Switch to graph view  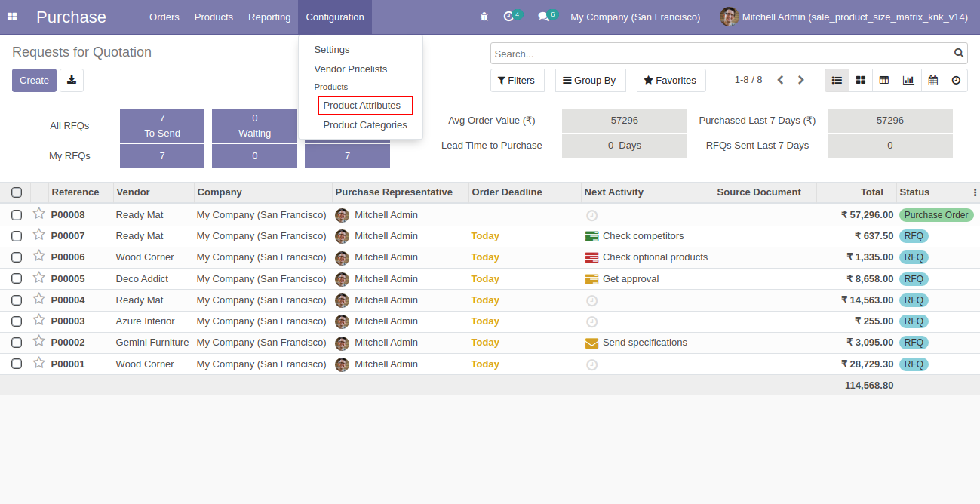(908, 80)
